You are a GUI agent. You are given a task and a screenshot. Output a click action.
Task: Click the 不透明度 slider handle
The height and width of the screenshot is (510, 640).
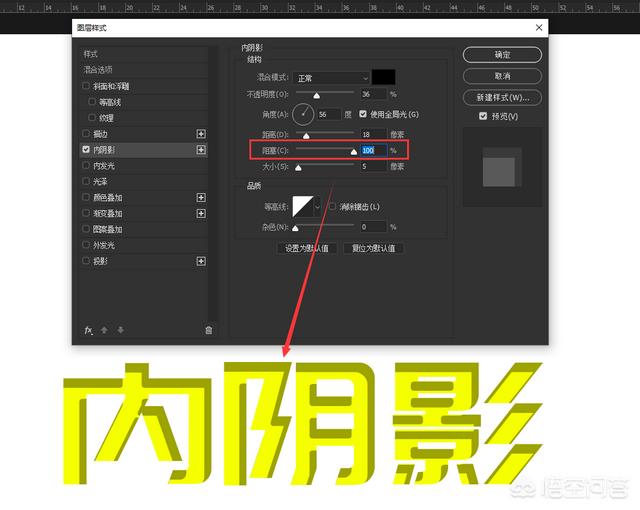(316, 95)
